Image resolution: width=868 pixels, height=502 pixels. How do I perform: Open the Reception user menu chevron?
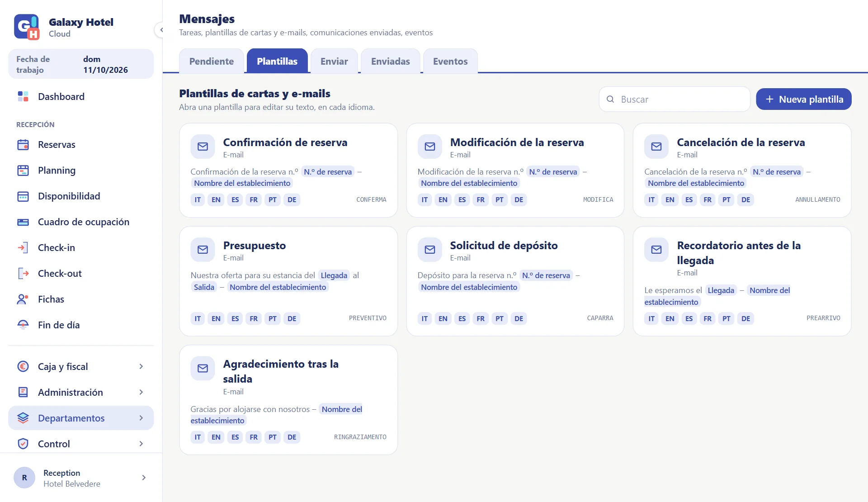tap(144, 478)
